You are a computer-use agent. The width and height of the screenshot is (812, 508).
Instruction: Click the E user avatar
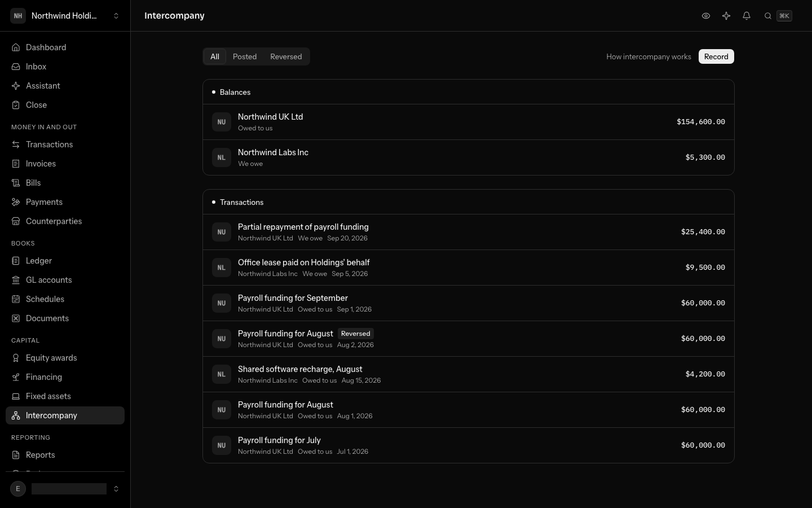click(18, 489)
